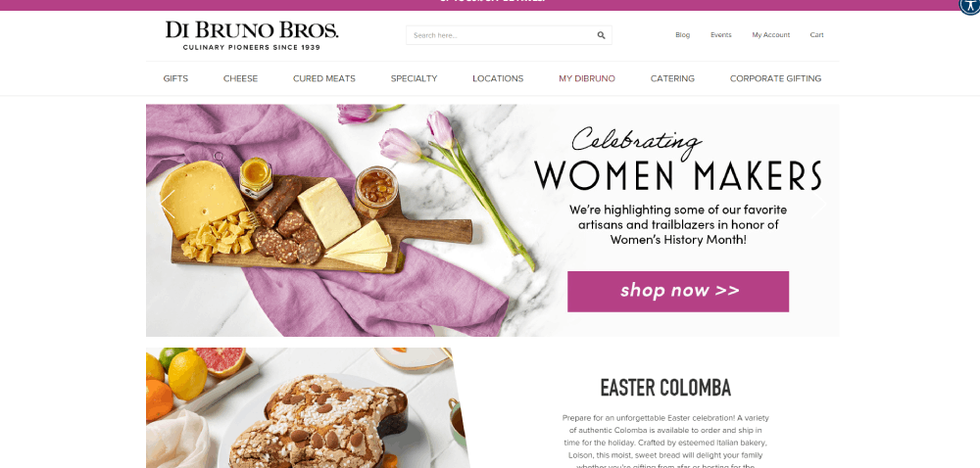Click the Di Bruno Bros. logo
The image size is (980, 468).
[x=252, y=35]
